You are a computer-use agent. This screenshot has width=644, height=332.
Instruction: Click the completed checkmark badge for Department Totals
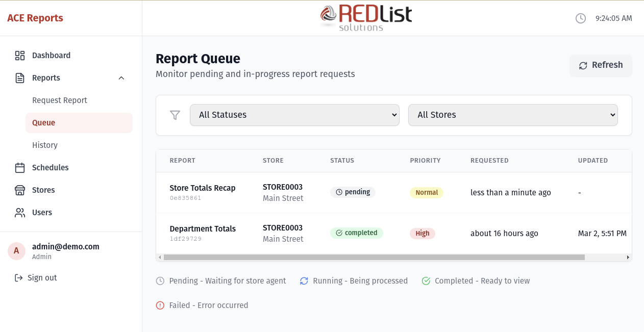357,233
